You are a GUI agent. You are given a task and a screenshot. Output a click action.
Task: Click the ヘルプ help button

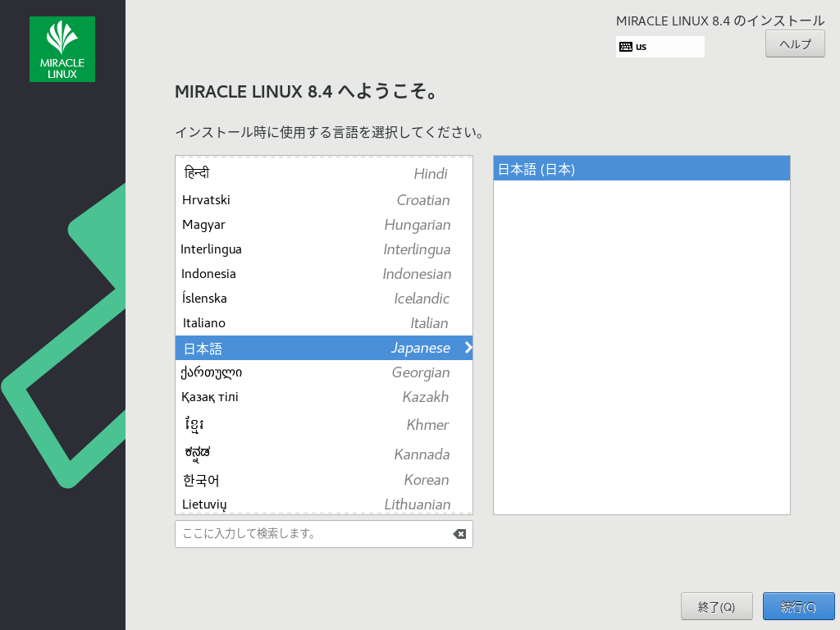(x=794, y=44)
